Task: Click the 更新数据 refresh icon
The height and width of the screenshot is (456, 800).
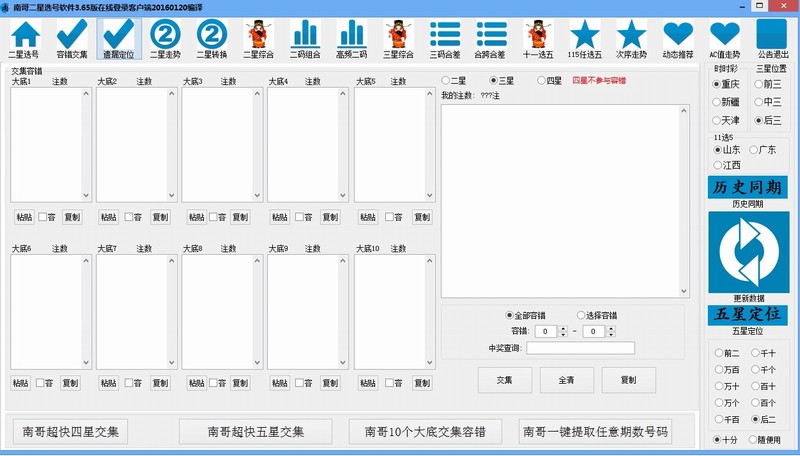Action: 748,251
